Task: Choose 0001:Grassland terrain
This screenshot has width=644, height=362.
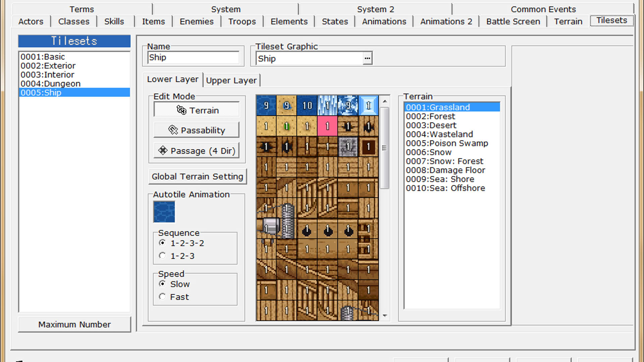Action: tap(452, 107)
